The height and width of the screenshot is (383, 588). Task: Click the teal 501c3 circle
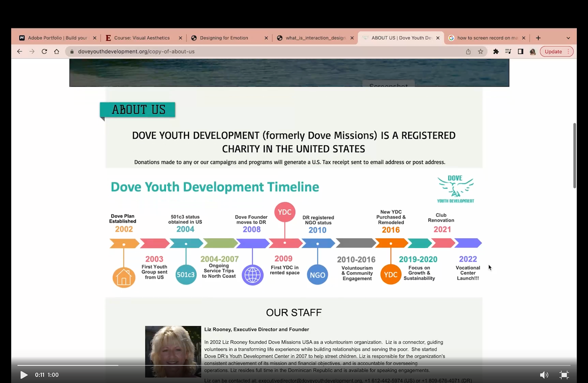tap(186, 274)
